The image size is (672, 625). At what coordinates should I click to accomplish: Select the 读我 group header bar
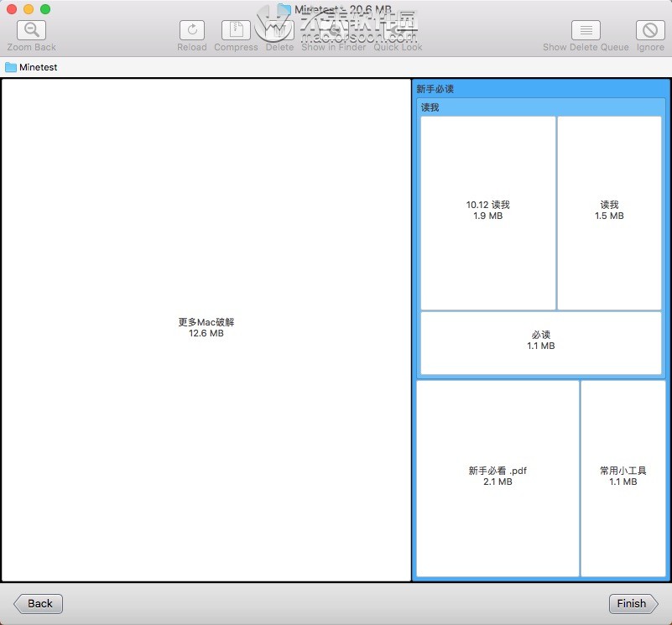click(x=540, y=107)
